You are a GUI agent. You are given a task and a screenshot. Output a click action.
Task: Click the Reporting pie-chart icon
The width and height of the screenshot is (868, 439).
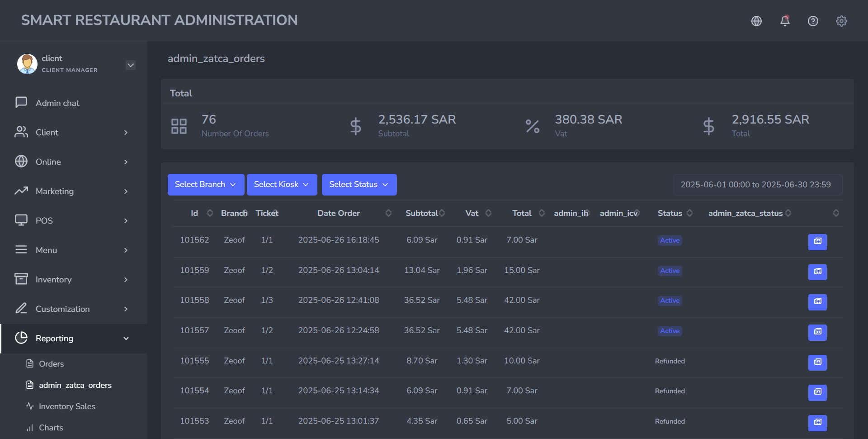(x=21, y=338)
